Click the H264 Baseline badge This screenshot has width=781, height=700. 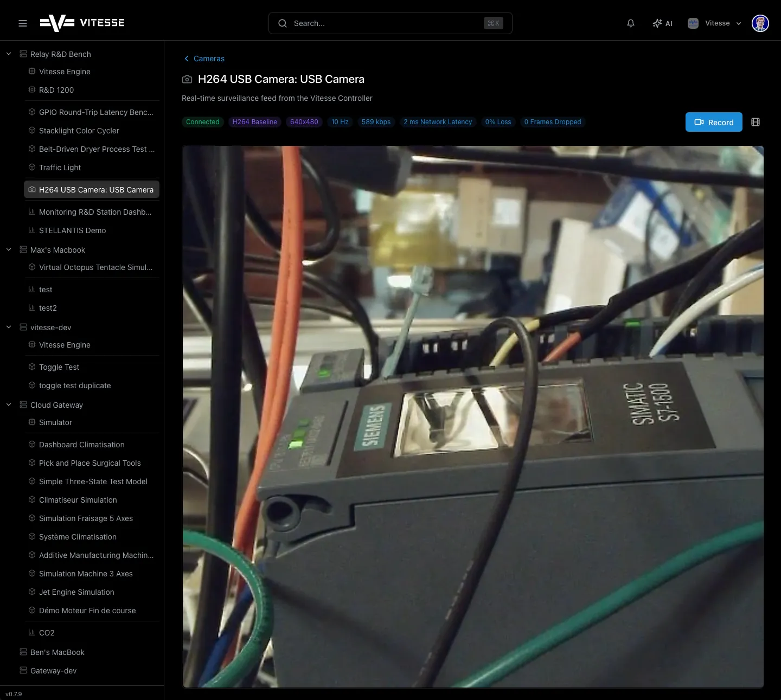tap(255, 122)
